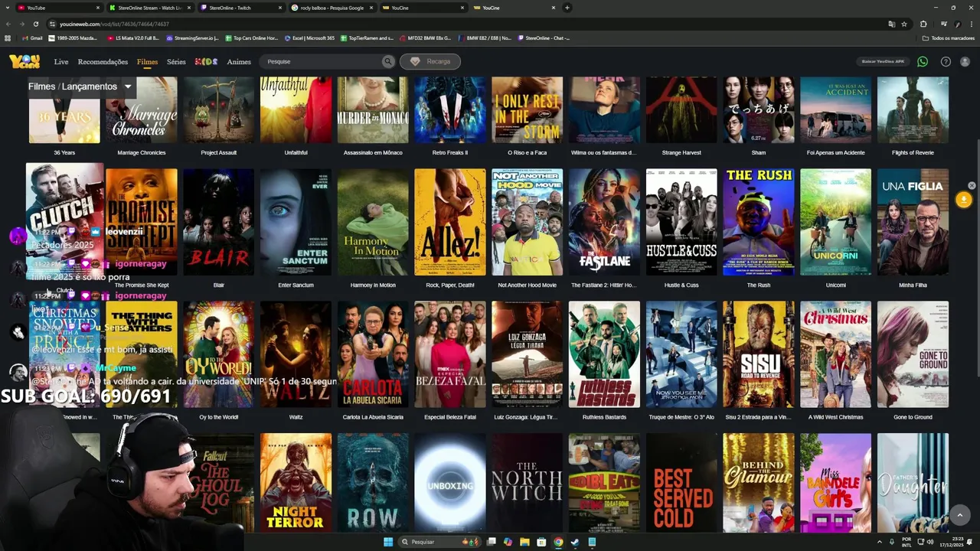Click the browser back arrow

(x=8, y=24)
